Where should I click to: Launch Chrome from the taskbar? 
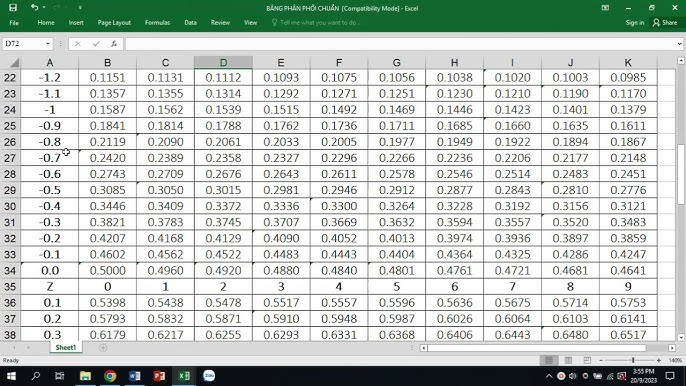click(110, 376)
